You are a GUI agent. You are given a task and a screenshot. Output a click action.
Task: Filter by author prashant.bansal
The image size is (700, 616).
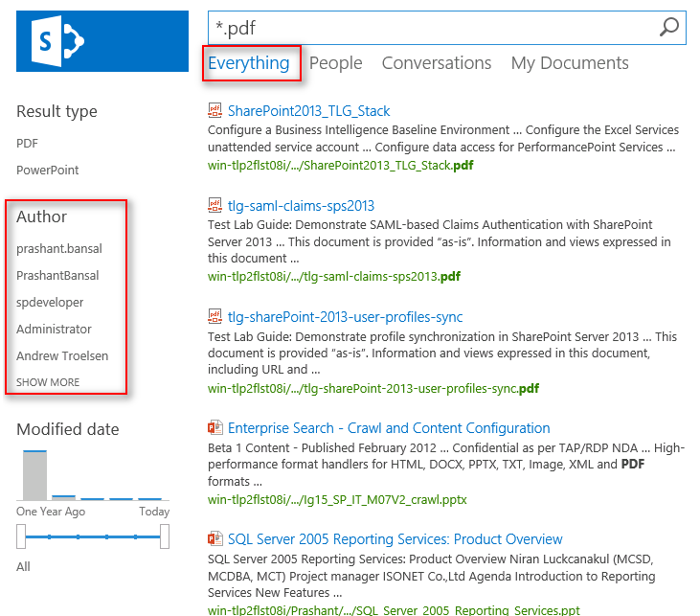(59, 248)
